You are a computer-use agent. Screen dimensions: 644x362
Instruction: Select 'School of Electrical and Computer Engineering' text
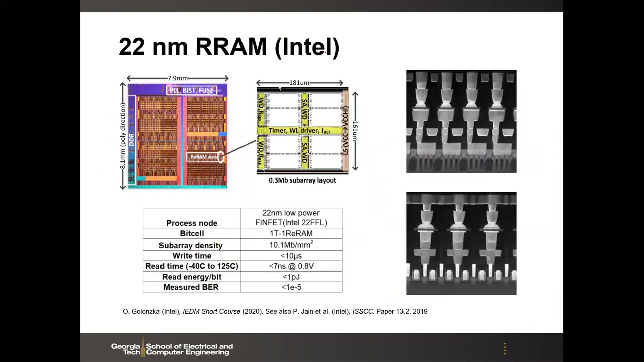(x=190, y=349)
